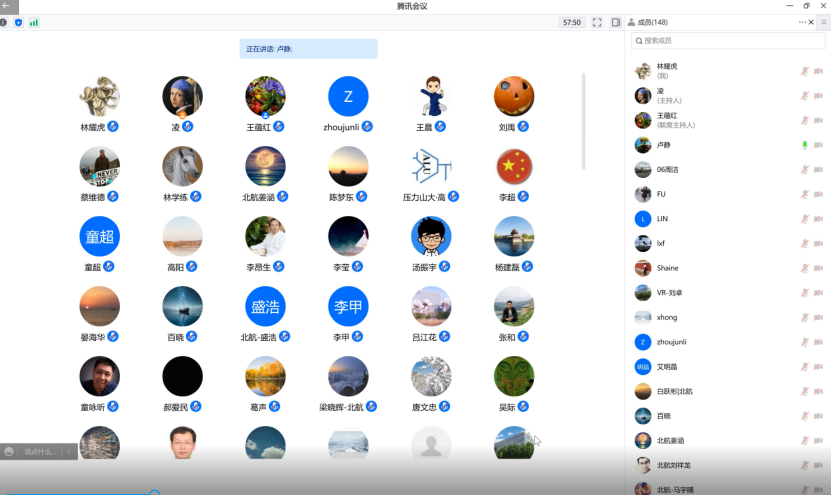Open the meeting info icon
Viewport: 831px width, 495px height.
4,22
